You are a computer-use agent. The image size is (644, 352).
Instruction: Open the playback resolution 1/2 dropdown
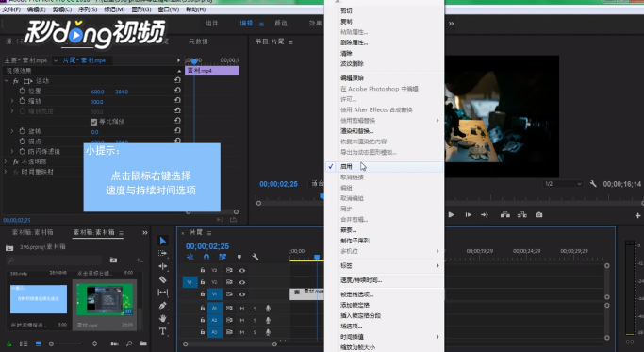click(563, 184)
